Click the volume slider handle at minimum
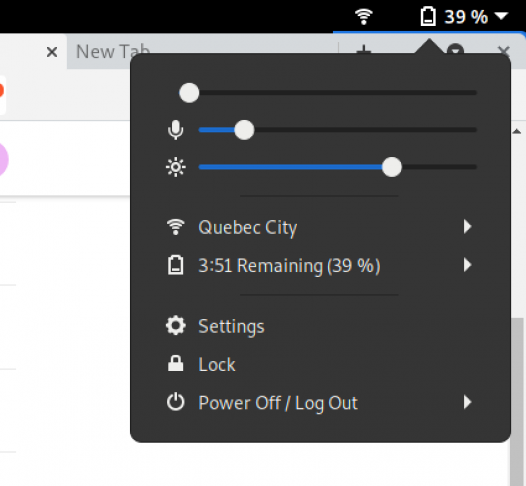The width and height of the screenshot is (526, 486). point(189,93)
